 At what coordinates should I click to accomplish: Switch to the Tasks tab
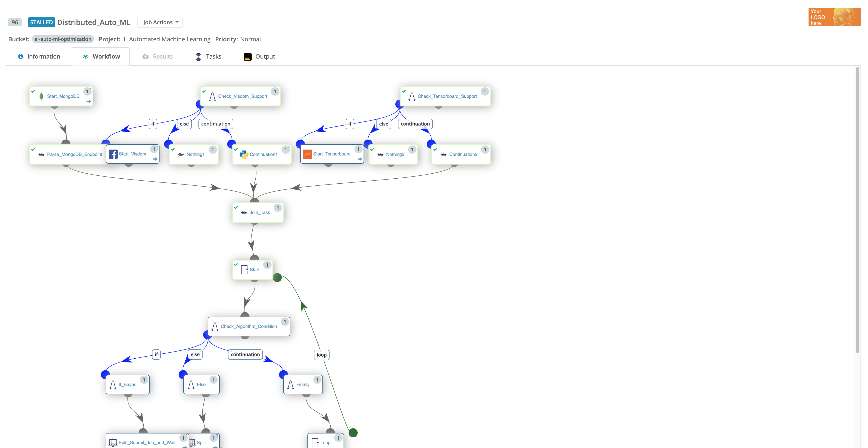click(x=213, y=56)
